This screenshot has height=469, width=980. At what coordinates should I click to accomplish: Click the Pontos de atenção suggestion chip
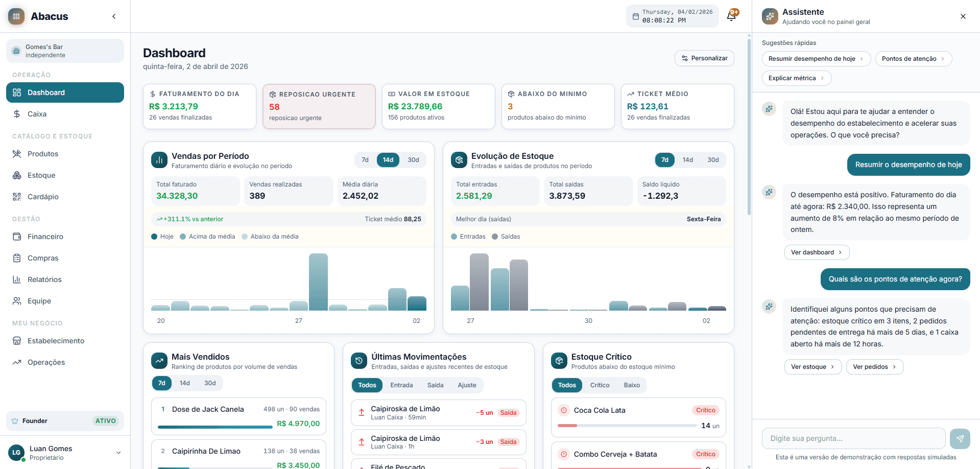(x=914, y=59)
